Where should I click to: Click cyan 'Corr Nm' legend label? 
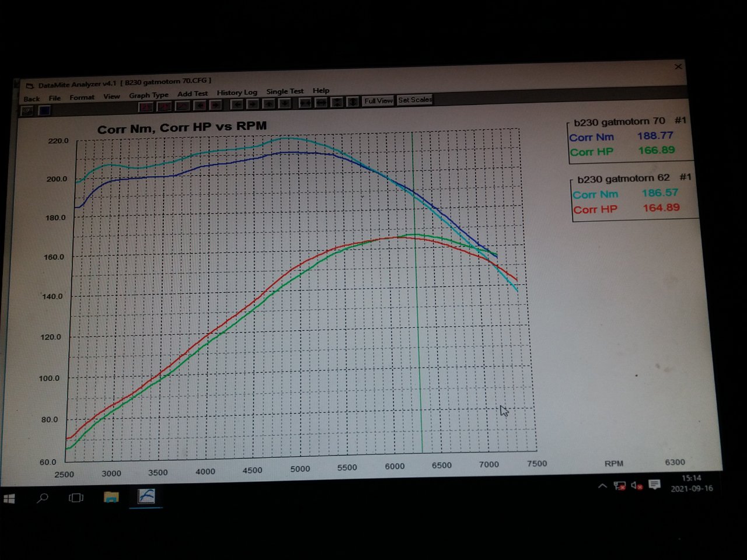[595, 194]
